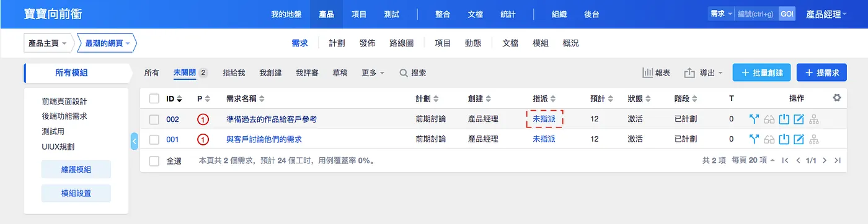Switch to 路線圖 in product subnav
The width and height of the screenshot is (868, 224).
point(401,43)
